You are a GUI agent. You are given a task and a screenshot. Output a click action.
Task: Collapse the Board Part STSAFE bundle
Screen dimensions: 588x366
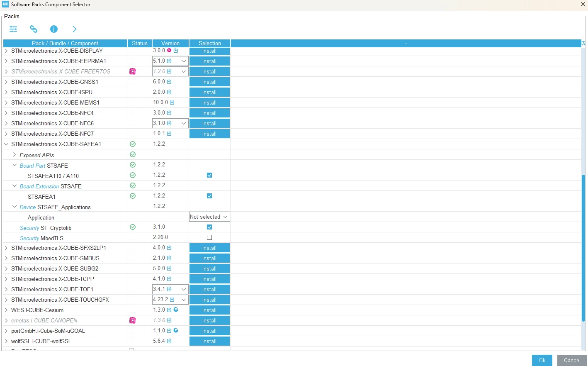click(x=15, y=165)
